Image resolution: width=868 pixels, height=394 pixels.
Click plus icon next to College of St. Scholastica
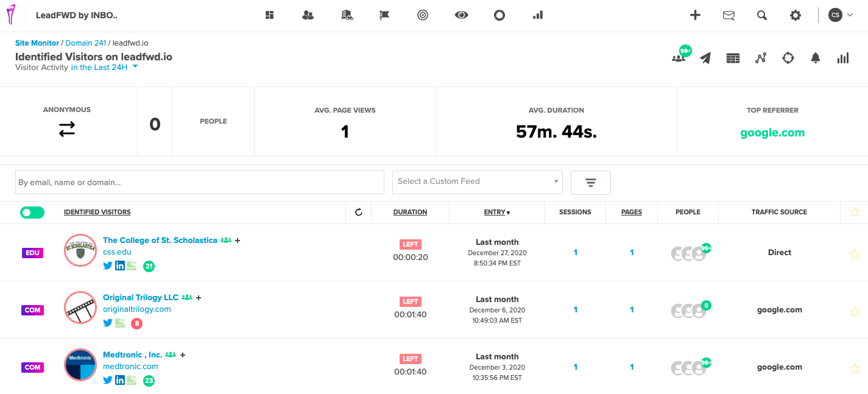click(238, 241)
